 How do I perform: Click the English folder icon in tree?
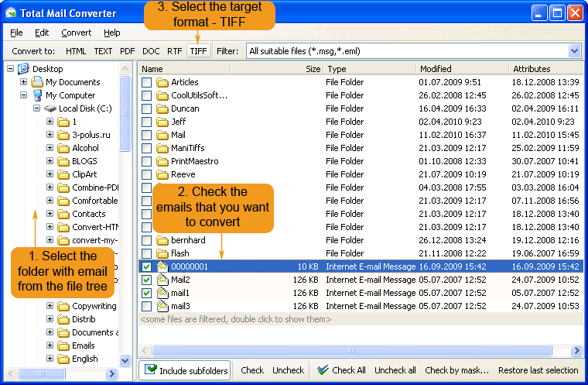(63, 359)
